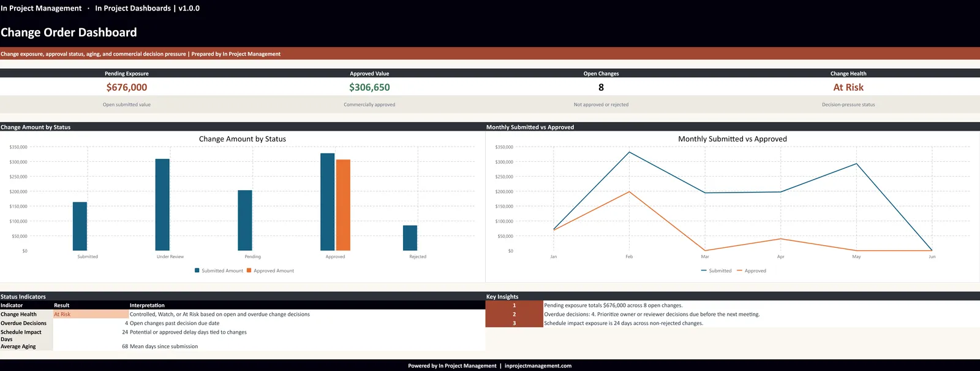Viewport: 980px width, 371px height.
Task: Click Key Insight number 2 cell
Action: click(x=514, y=314)
